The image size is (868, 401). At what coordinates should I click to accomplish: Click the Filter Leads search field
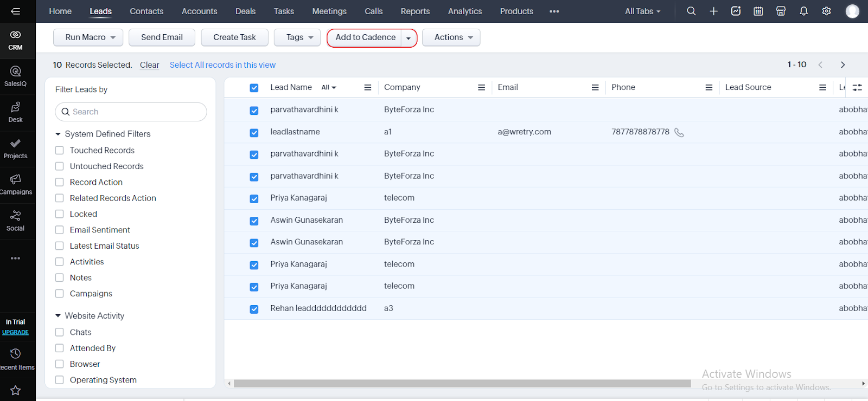tap(131, 112)
